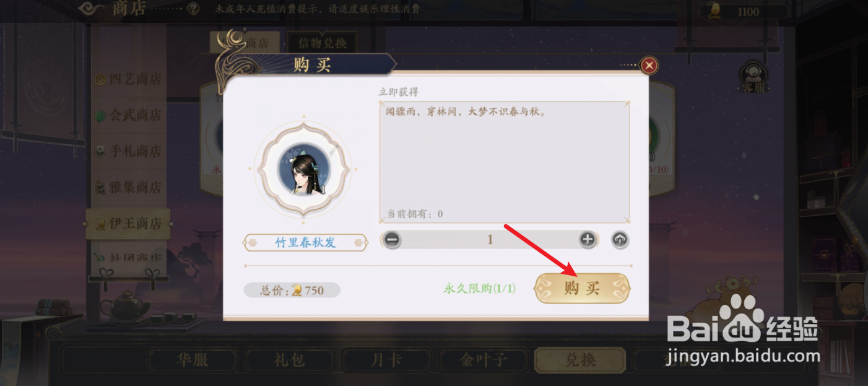
Task: Select the 竹里春秋发 hairstyle avatar thumbnail
Action: click(x=303, y=169)
